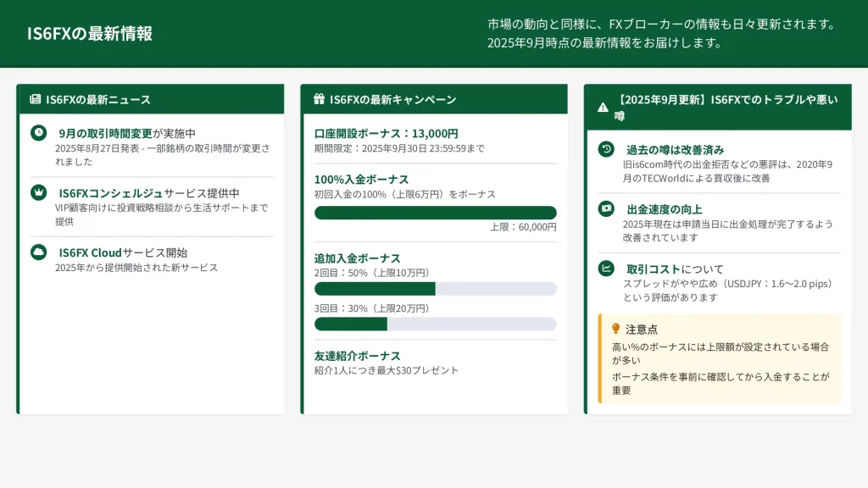This screenshot has height=488, width=868.
Task: Click the IS6FXの最新情報 page title
Action: point(90,34)
